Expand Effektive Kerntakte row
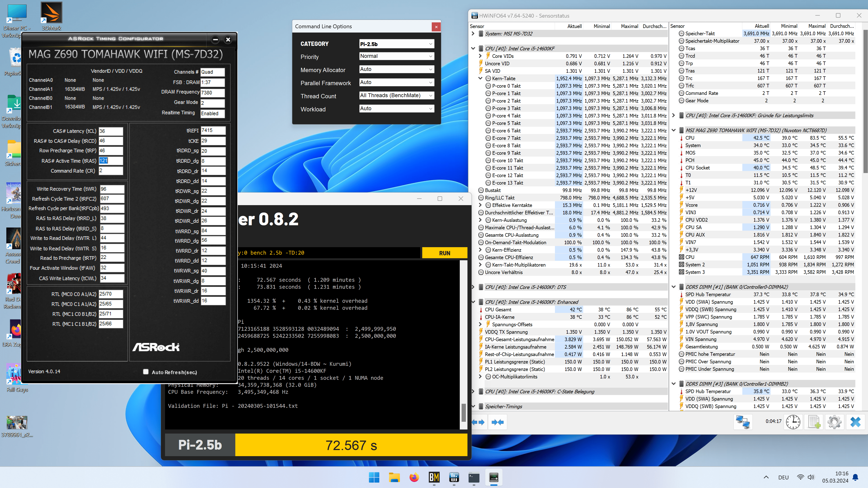This screenshot has height=488, width=868. (481, 205)
